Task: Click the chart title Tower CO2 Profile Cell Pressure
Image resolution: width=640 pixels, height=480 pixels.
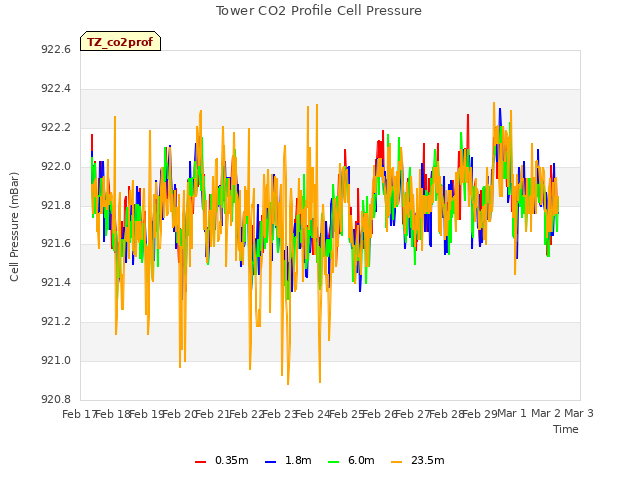Action: [319, 11]
